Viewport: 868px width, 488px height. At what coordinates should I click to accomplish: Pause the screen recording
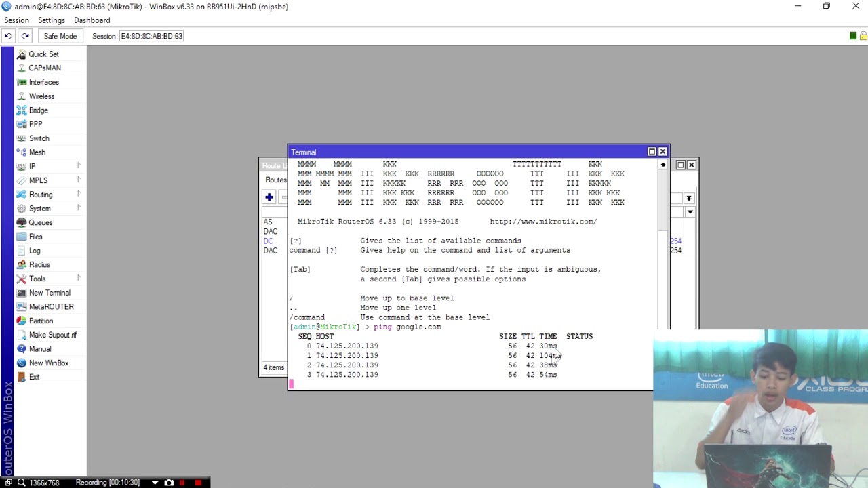click(182, 483)
